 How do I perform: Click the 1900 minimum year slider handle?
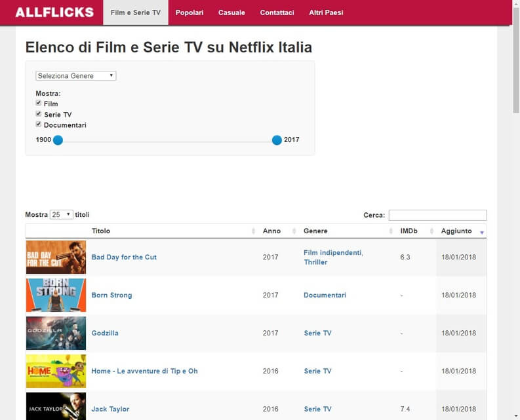58,140
